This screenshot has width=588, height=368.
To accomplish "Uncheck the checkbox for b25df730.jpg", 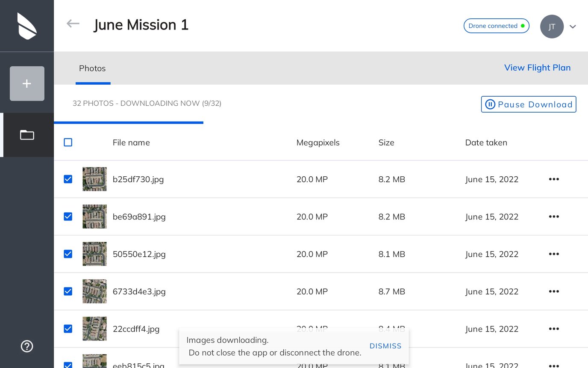I will click(x=68, y=179).
